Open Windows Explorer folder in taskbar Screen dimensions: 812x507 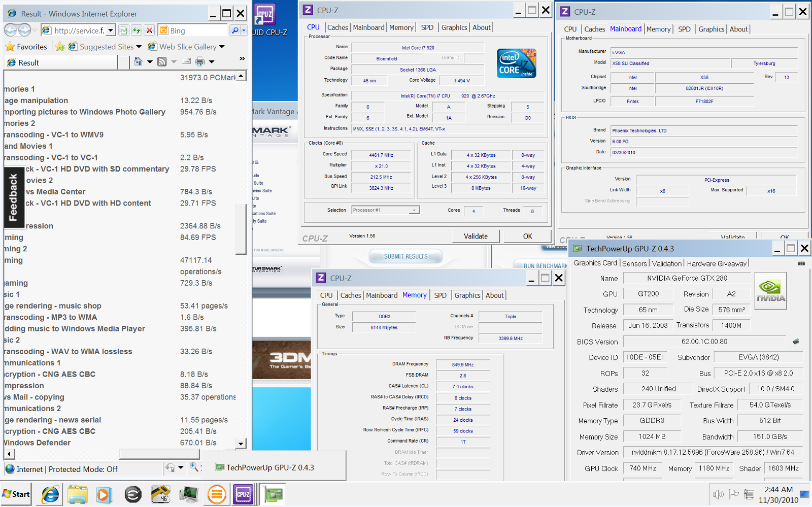click(77, 494)
